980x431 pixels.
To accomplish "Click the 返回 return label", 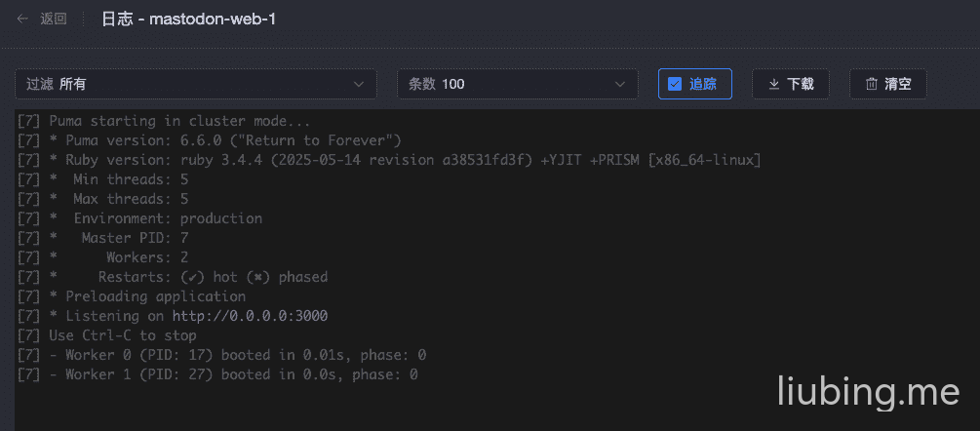I will tap(54, 19).
